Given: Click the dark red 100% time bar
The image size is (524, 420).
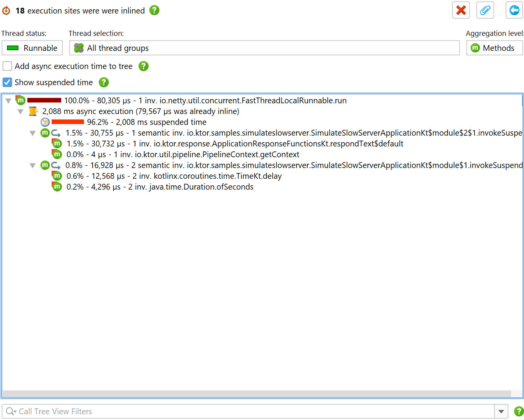Looking at the screenshot, I should coord(44,100).
